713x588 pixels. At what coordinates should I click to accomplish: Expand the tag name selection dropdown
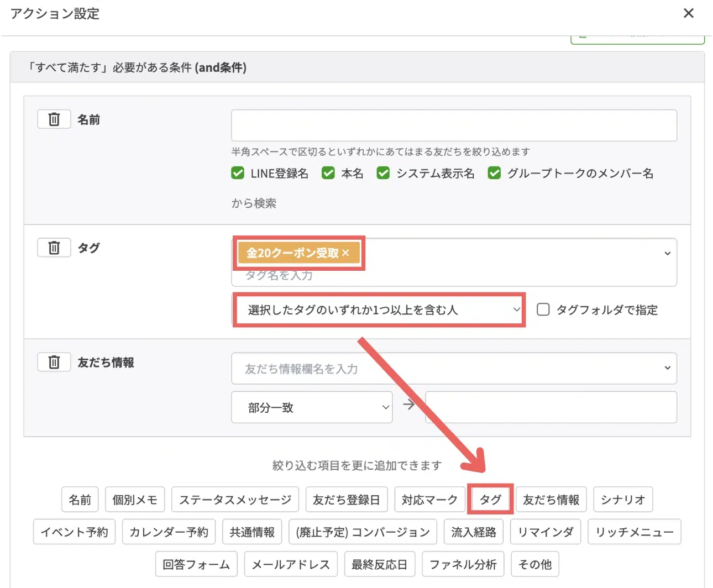(667, 253)
